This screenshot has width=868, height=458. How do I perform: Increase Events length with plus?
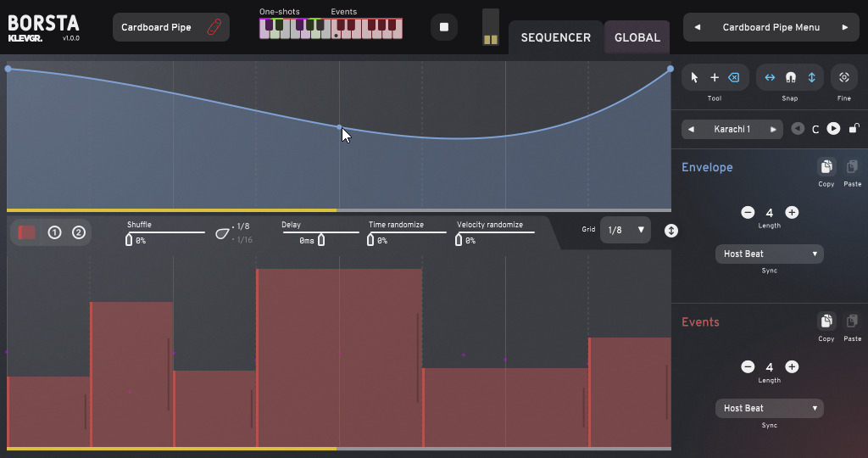pos(792,367)
